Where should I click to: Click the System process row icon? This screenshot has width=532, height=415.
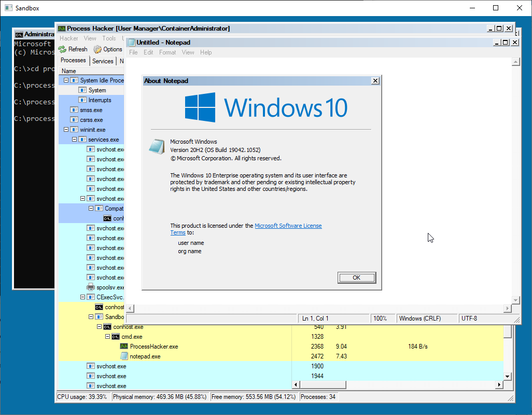(82, 90)
